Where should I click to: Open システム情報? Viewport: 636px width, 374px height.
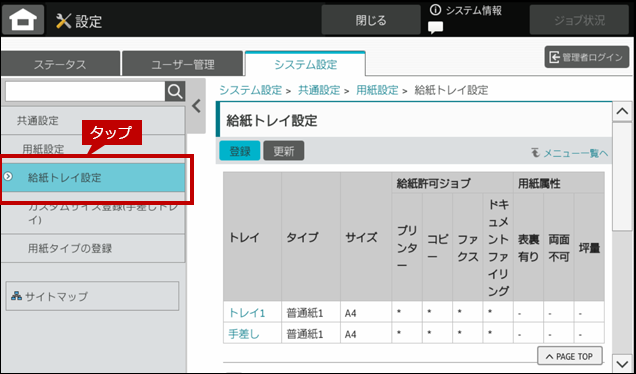(466, 11)
